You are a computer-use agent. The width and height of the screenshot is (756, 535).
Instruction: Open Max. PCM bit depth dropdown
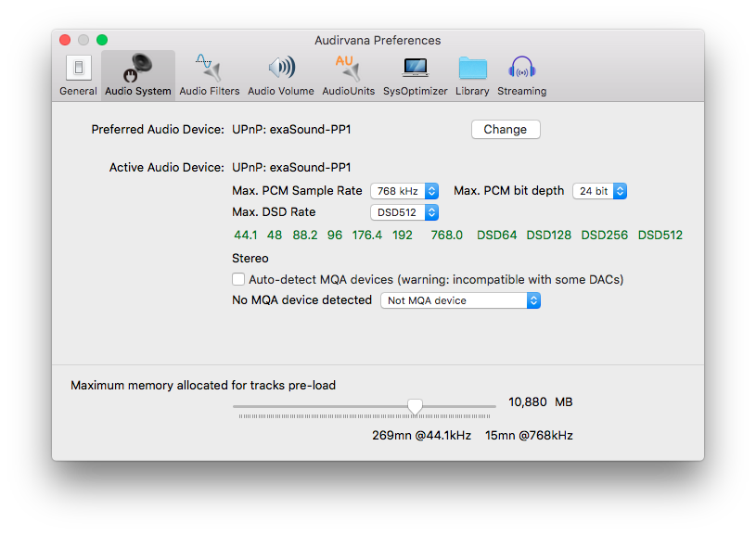point(599,191)
